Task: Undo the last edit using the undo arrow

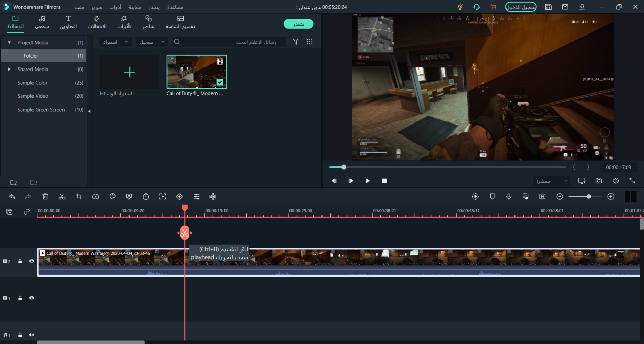Action: point(12,196)
